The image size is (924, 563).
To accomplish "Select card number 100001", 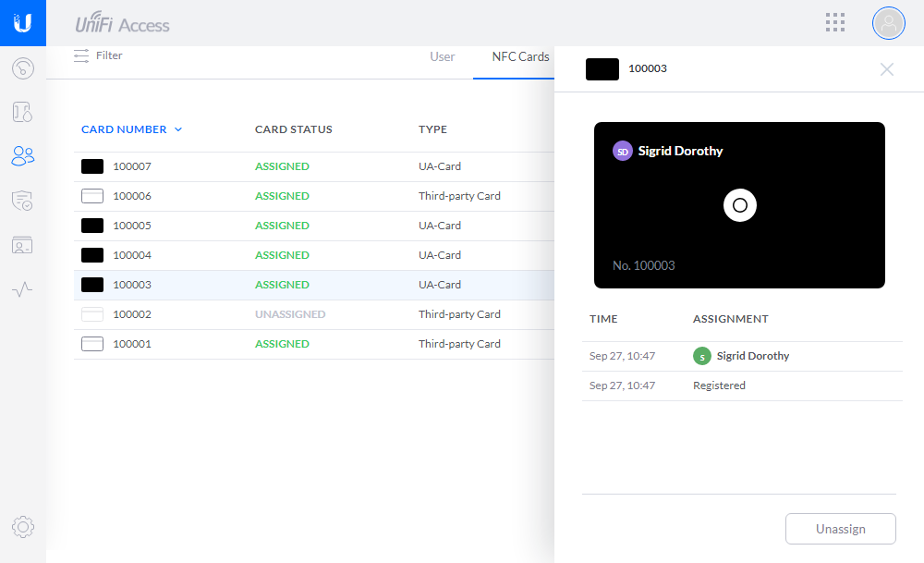I will point(132,344).
